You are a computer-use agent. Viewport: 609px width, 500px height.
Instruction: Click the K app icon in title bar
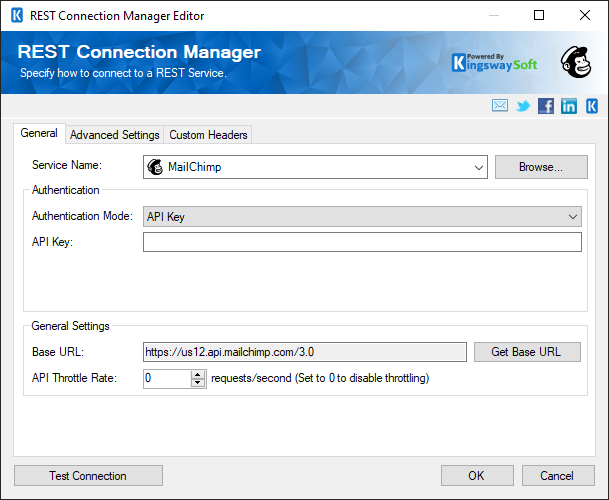(x=17, y=16)
